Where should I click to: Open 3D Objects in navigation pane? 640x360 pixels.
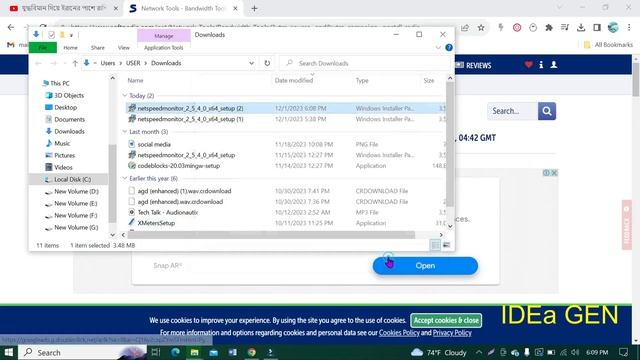tap(69, 96)
